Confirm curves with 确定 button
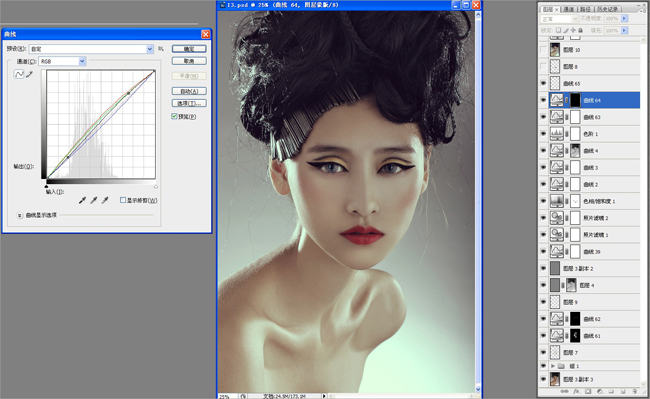 click(189, 49)
